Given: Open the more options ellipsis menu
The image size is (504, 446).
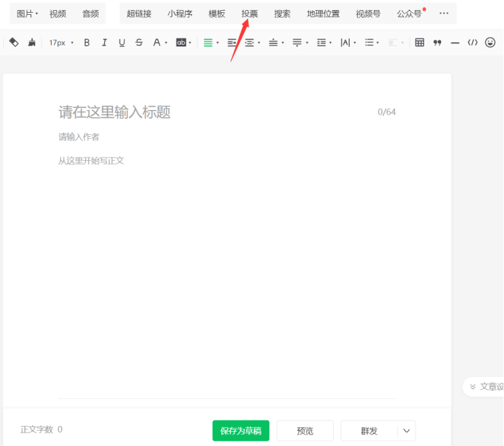Looking at the screenshot, I should 444,13.
